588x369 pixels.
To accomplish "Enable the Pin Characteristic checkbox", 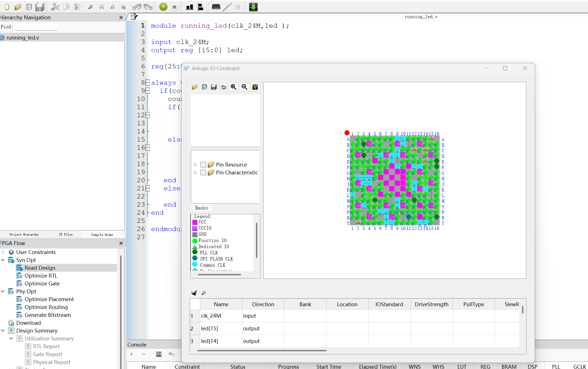I will tap(203, 172).
